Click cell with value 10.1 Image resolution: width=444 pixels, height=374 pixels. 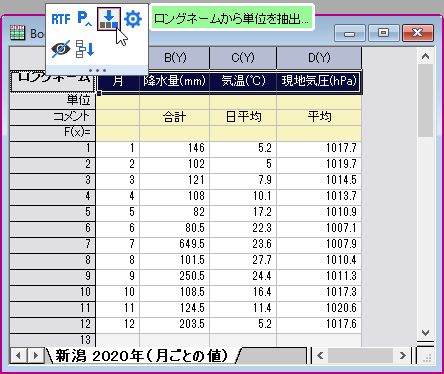243,196
